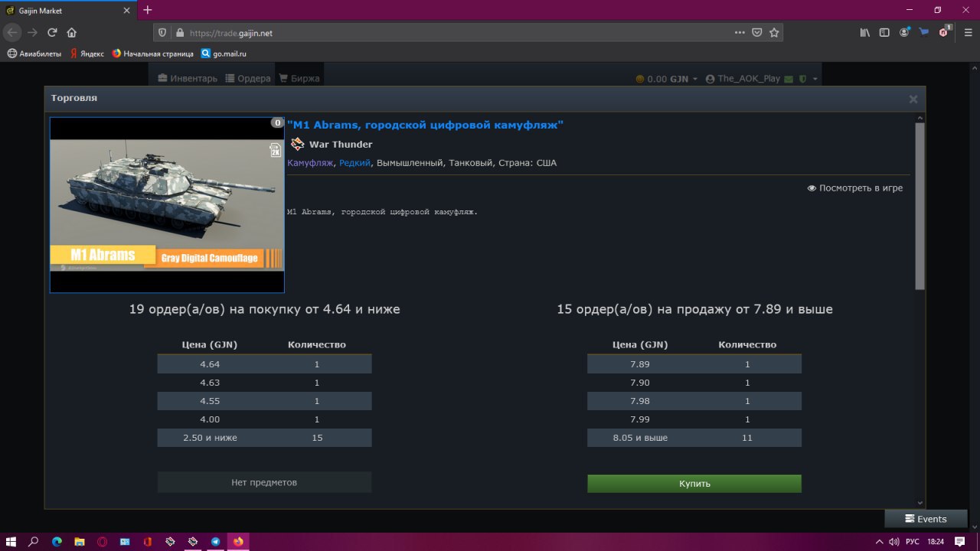Open the Firefox hamburger menu
The width and height of the screenshot is (980, 551).
969,33
